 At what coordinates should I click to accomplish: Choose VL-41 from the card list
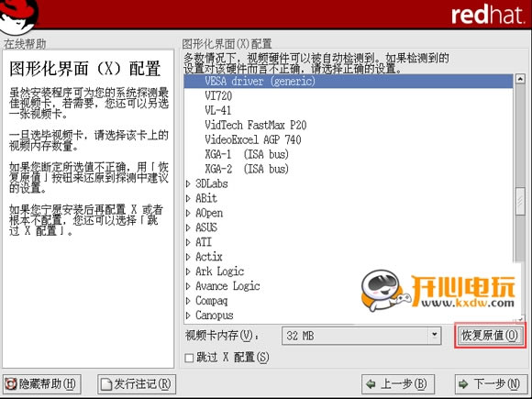click(x=217, y=111)
